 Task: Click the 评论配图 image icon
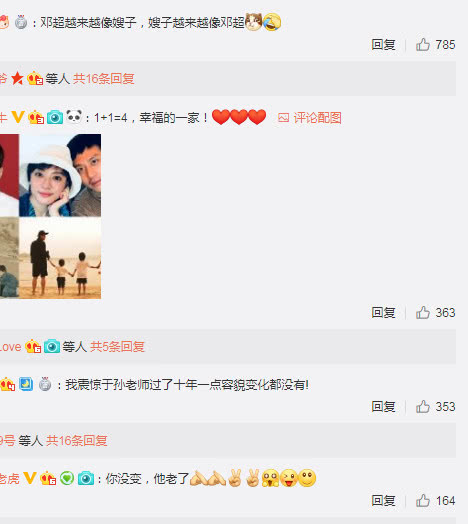tap(283, 118)
